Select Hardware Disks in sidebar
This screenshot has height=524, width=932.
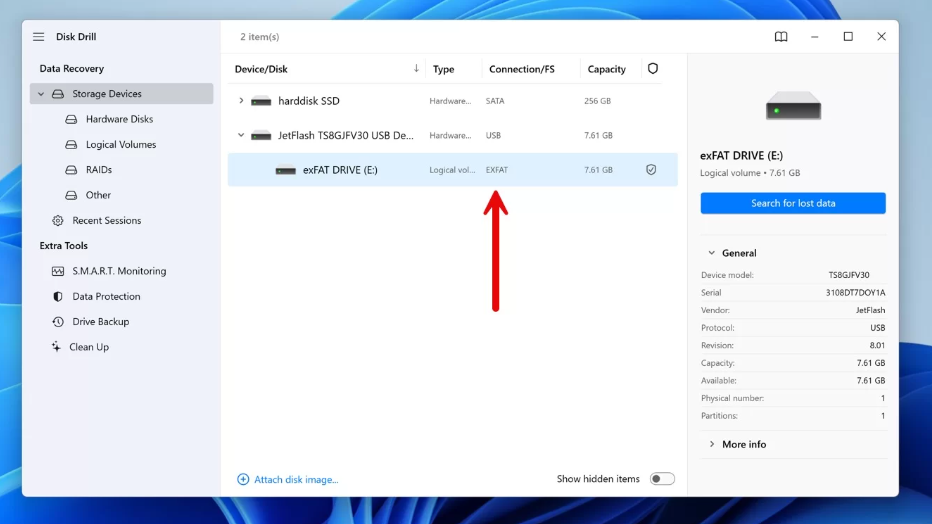pos(119,119)
